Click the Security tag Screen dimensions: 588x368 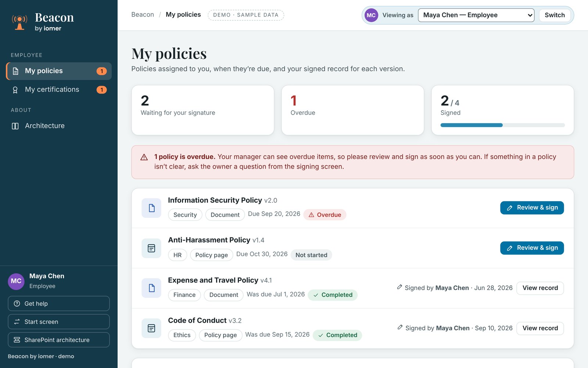[185, 215]
